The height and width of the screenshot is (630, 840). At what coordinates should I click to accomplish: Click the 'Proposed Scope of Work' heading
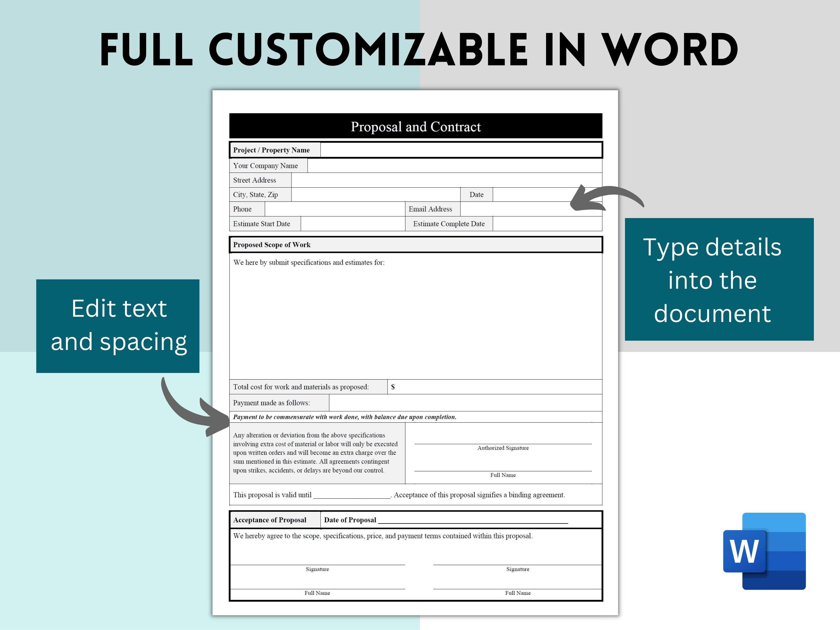272,245
